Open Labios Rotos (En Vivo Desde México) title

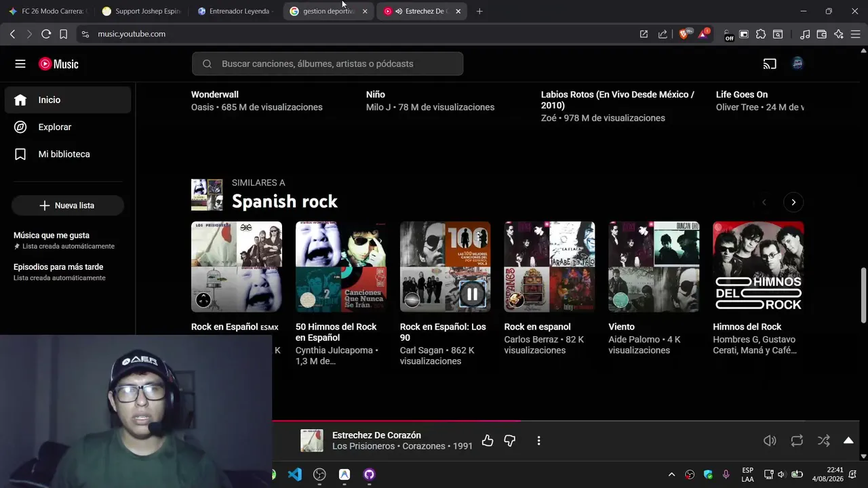(x=618, y=100)
